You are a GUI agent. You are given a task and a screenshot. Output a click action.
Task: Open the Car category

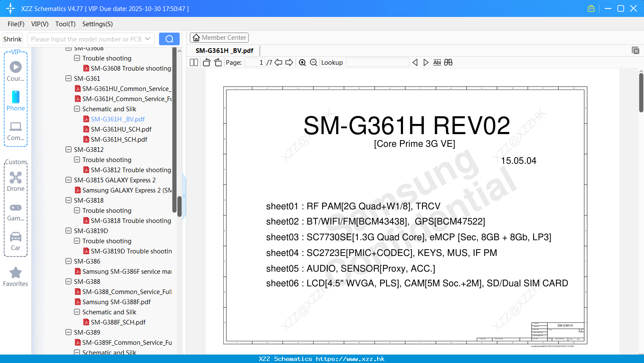[16, 241]
